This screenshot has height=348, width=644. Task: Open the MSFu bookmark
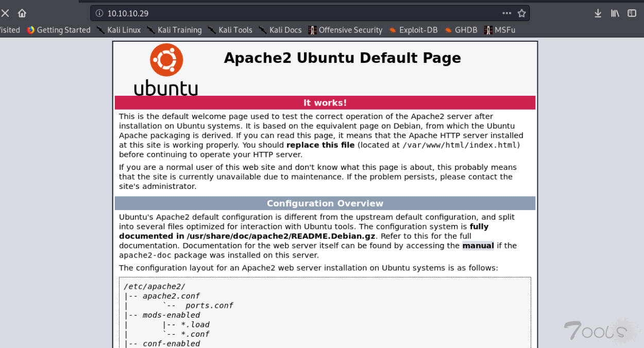(499, 30)
